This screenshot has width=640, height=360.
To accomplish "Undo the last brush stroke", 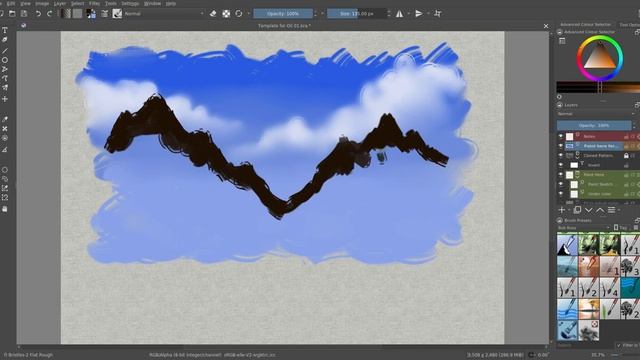I will [38, 13].
